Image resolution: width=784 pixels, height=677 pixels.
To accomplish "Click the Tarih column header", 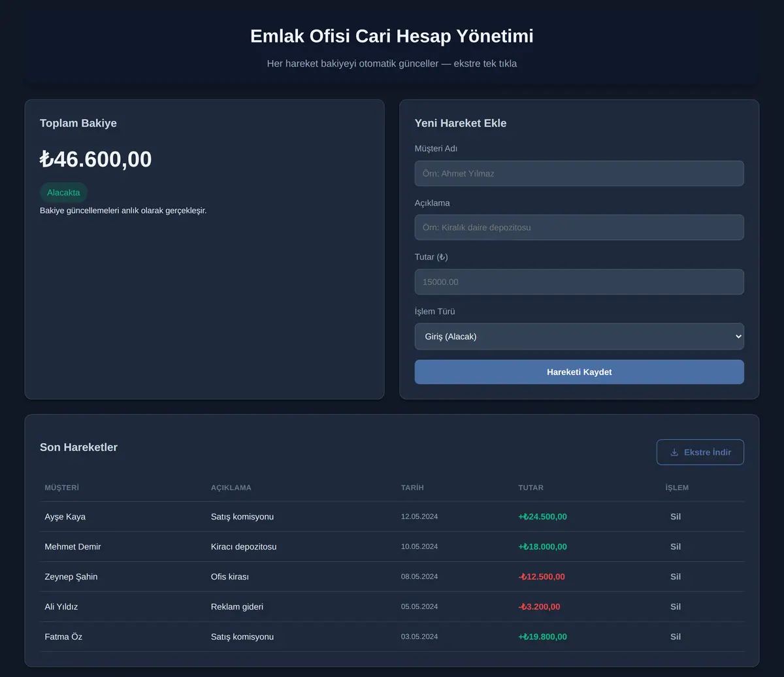I will tap(412, 487).
